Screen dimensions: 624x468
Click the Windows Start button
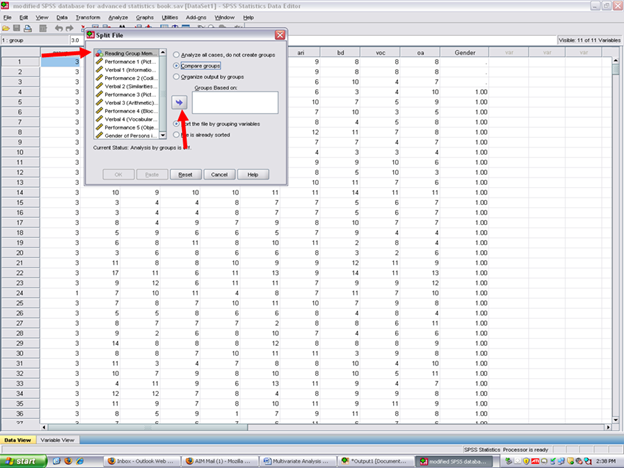click(27, 461)
